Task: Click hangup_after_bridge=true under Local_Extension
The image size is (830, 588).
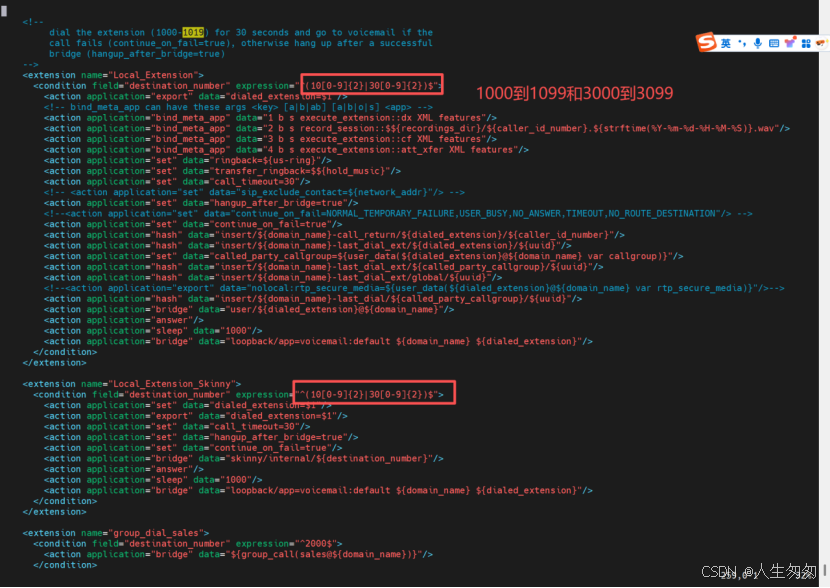Action: (x=201, y=203)
